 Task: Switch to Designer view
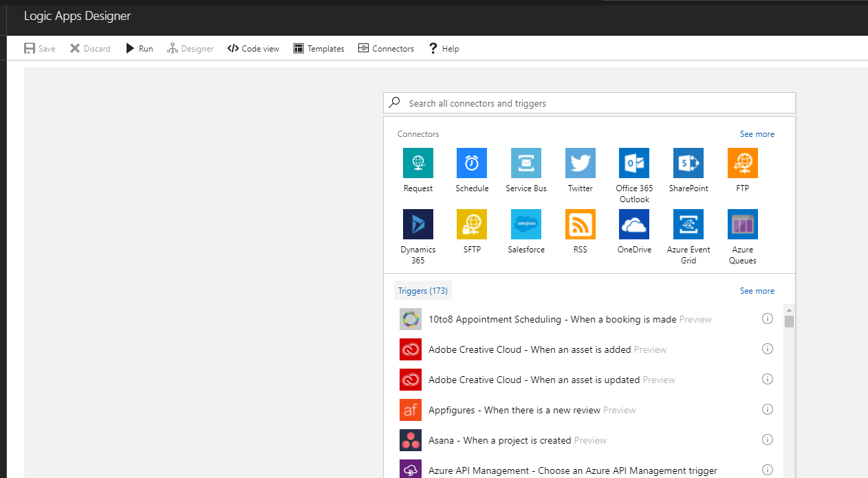(x=191, y=48)
